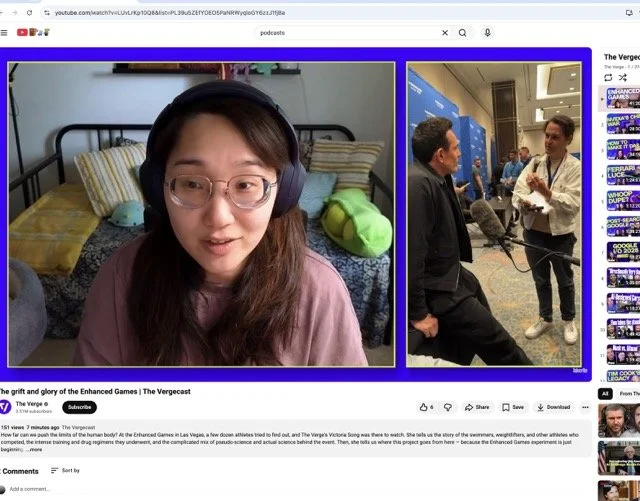Viewport: 640px width, 501px height.
Task: Click "151 views" in the description box
Action: [12, 428]
